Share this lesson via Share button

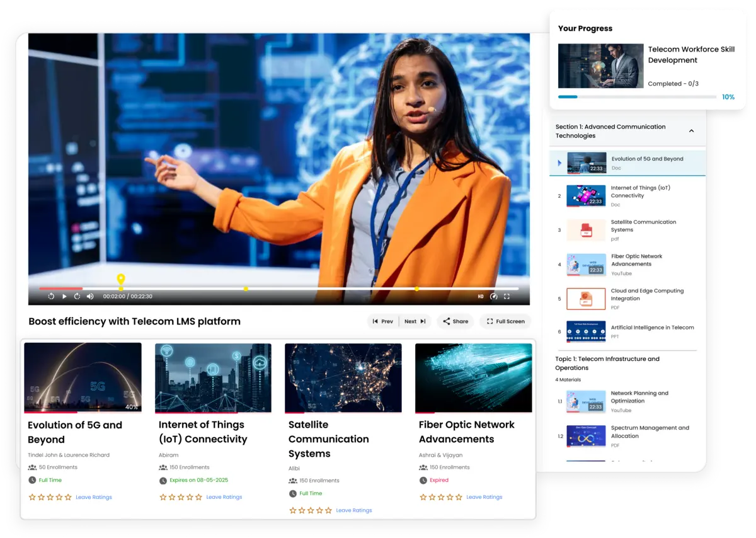(455, 321)
